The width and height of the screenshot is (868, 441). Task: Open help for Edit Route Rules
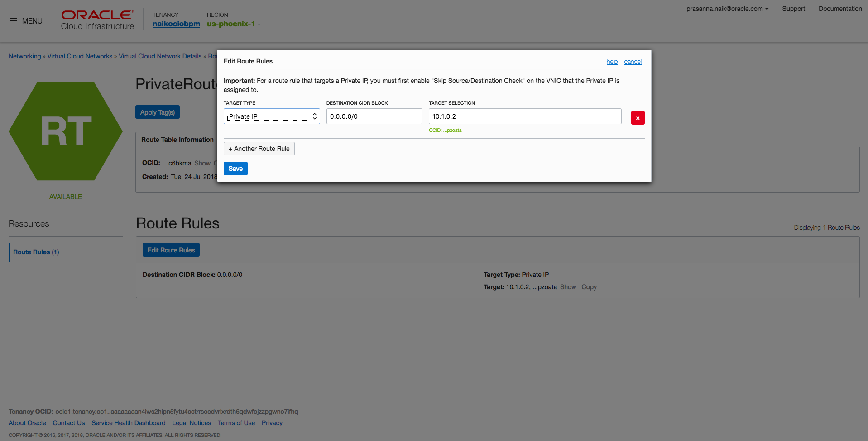(612, 62)
